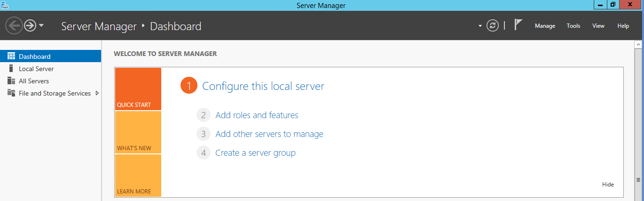Click the step 4 number circle
This screenshot has height=201, width=644.
204,153
